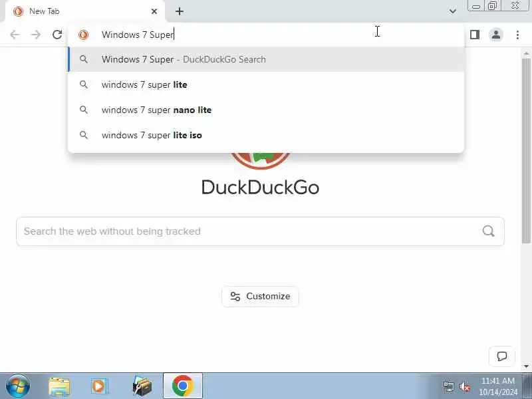Click the DuckDuckGo icon in address bar
532x399 pixels.
tap(84, 35)
